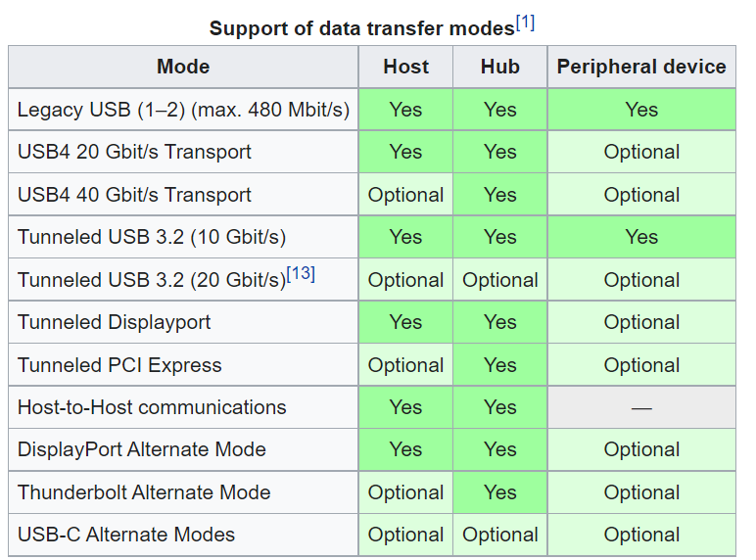Open reference link [1] in table caption

(526, 23)
